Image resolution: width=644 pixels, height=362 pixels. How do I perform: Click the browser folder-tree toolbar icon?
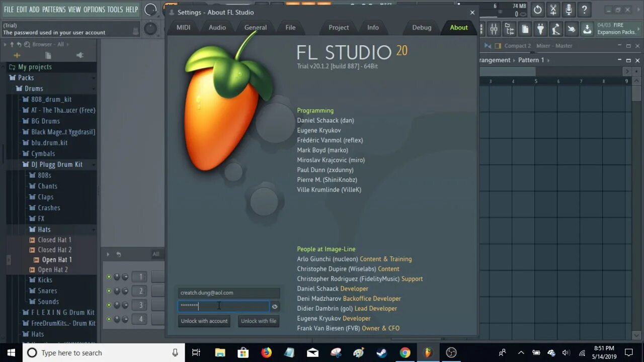pyautogui.click(x=510, y=29)
